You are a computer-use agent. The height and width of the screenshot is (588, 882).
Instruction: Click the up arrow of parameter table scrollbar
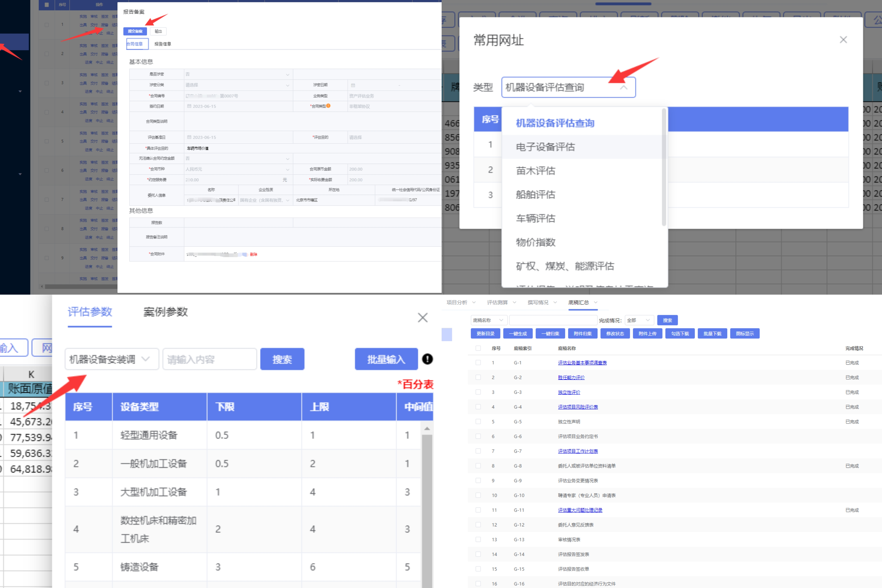pos(427,428)
